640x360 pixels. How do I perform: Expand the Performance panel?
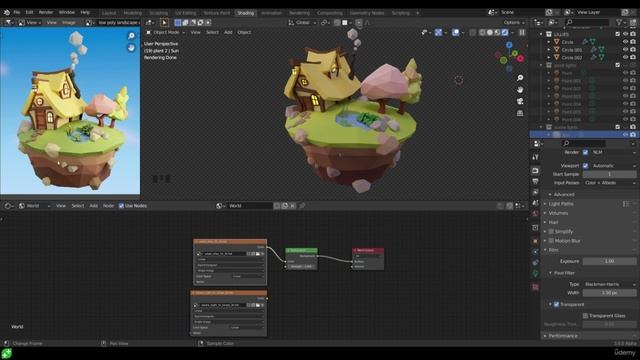click(x=562, y=336)
